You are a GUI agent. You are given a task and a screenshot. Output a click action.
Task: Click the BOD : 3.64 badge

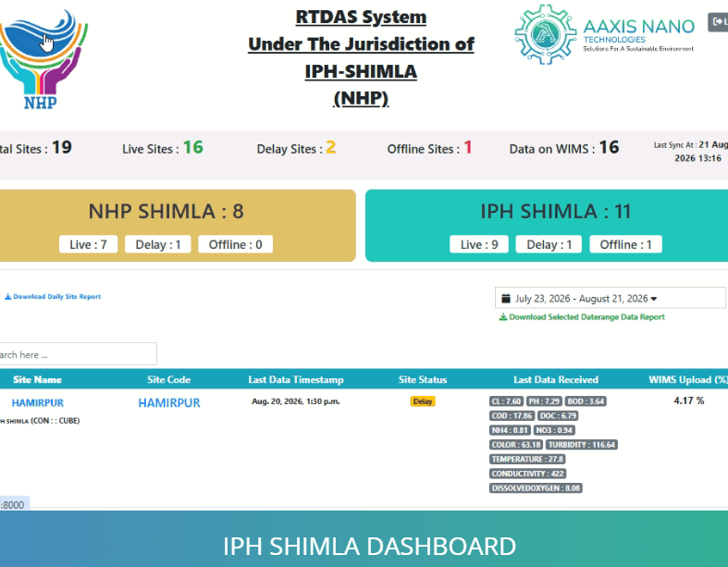pyautogui.click(x=586, y=401)
